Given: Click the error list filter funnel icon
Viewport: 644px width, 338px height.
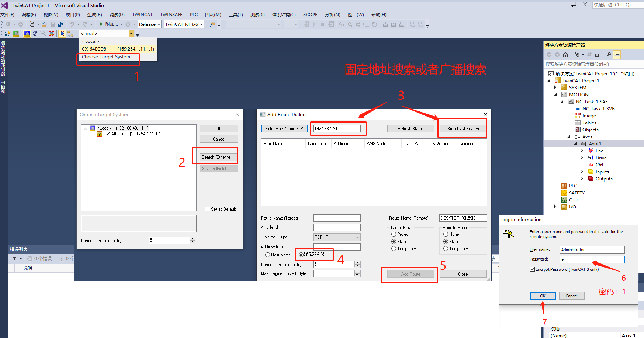Looking at the screenshot, I should [14, 259].
